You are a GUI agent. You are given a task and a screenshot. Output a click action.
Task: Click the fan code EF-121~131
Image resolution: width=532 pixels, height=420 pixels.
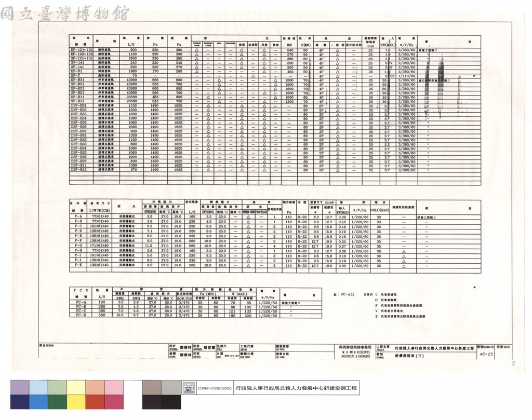coord(82,50)
